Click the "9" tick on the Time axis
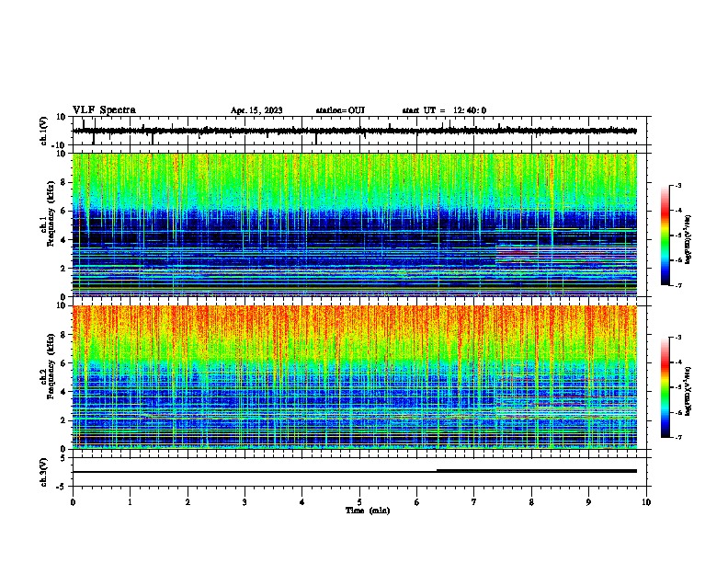 [x=588, y=502]
